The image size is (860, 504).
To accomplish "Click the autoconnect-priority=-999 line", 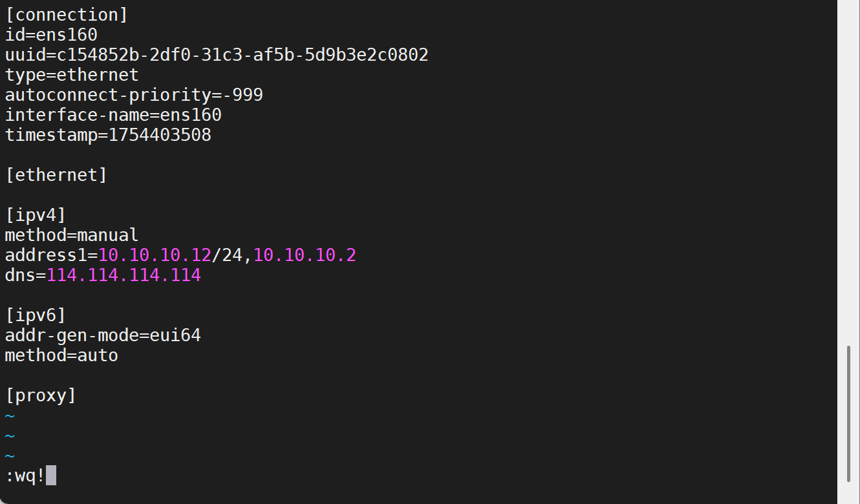I will [134, 95].
